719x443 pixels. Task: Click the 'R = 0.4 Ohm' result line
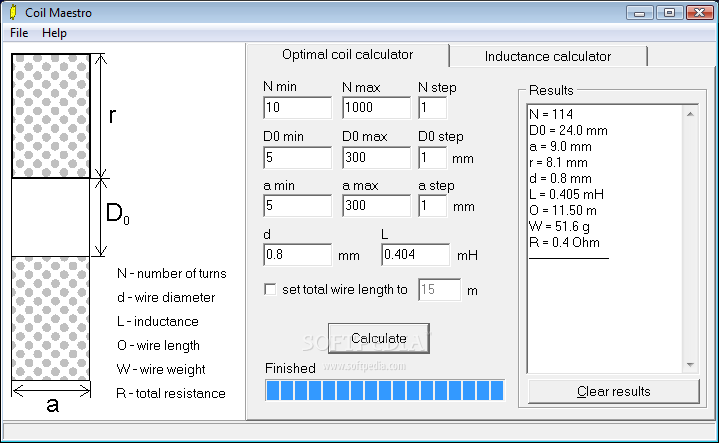click(x=564, y=243)
